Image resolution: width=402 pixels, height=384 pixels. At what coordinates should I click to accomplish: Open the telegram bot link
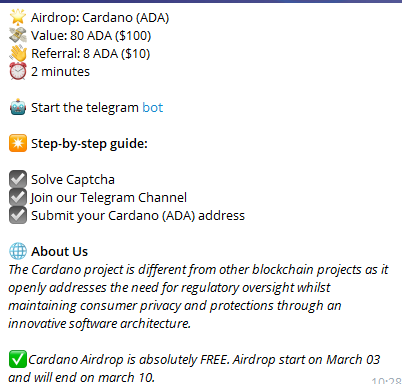pyautogui.click(x=152, y=108)
